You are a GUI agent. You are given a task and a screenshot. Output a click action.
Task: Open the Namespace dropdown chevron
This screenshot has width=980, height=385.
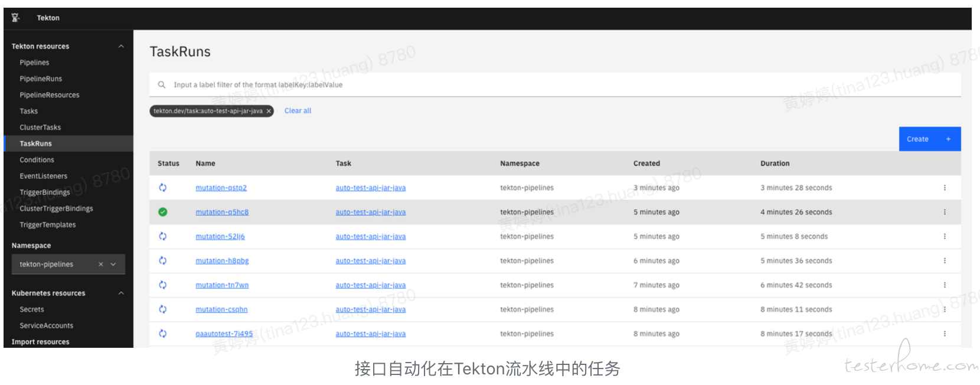[x=113, y=265]
